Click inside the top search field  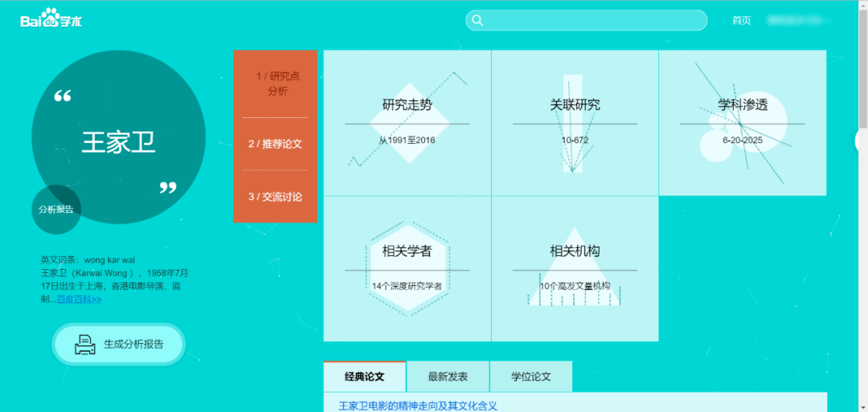coord(586,20)
